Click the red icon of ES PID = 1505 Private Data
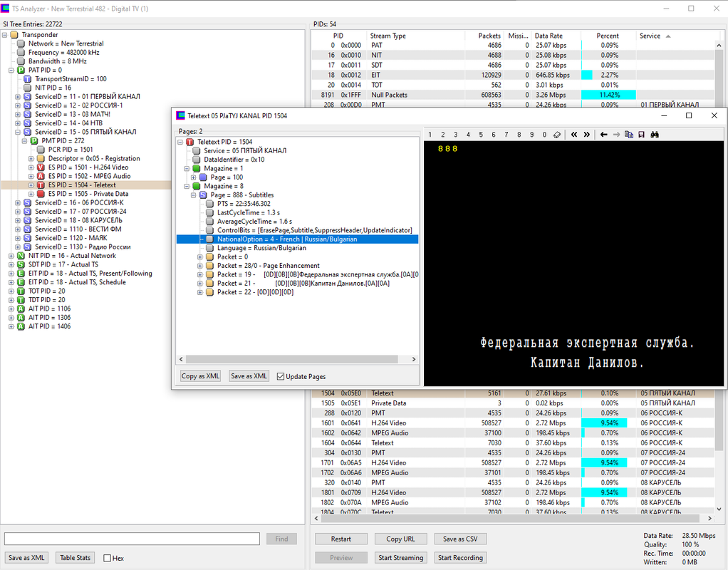The image size is (728, 570). pyautogui.click(x=41, y=194)
